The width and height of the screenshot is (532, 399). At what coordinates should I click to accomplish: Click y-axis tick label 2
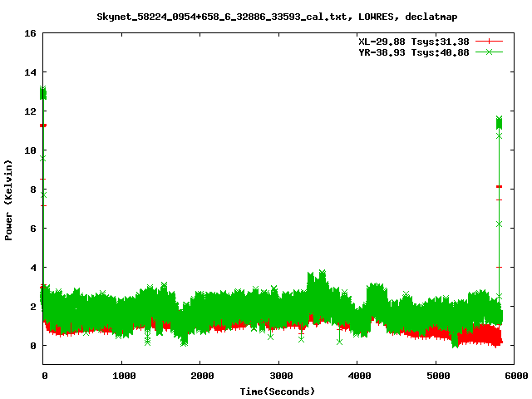[33, 307]
